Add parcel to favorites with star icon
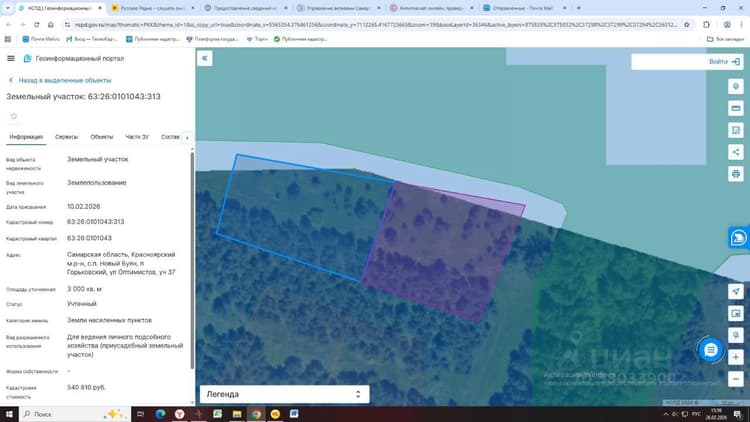Image resolution: width=750 pixels, height=422 pixels. (x=14, y=116)
